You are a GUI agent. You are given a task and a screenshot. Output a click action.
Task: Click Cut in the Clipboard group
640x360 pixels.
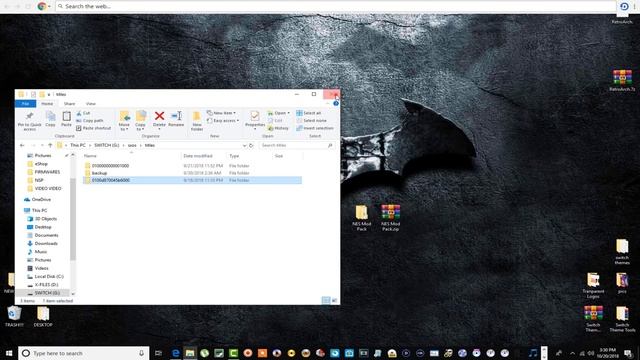tap(83, 113)
